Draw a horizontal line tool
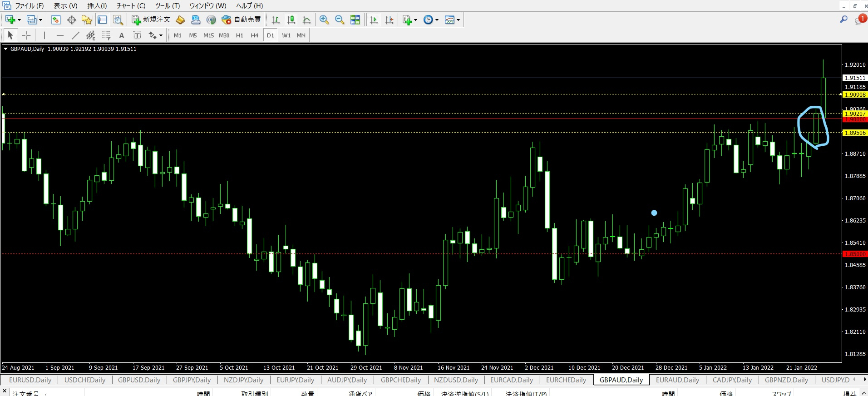This screenshot has height=396, width=868. click(x=60, y=35)
